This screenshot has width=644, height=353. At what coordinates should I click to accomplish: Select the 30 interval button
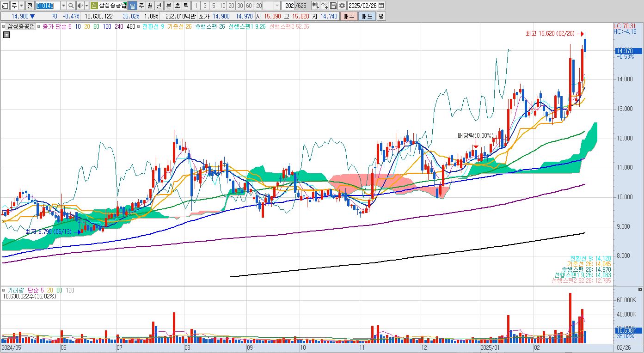tap(240, 6)
